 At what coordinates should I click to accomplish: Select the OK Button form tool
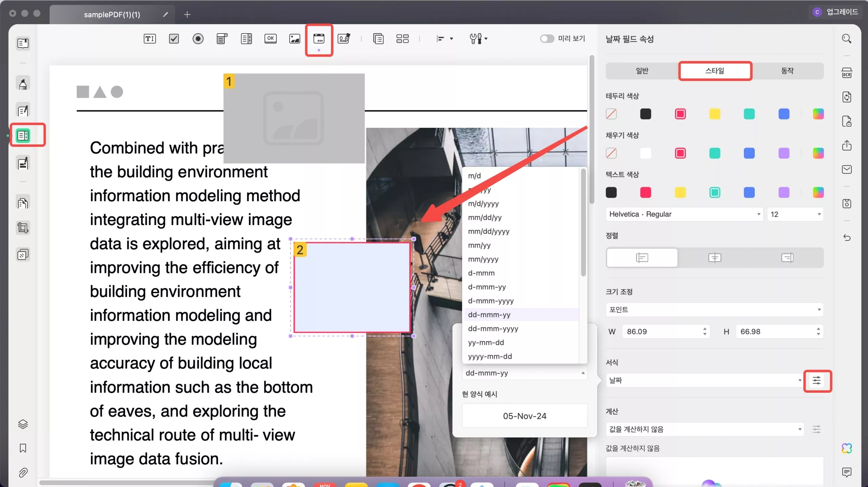[x=270, y=39]
